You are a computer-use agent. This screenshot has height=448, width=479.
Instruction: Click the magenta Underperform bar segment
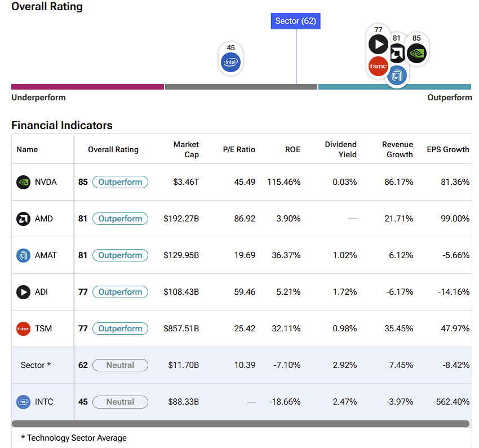(x=88, y=87)
